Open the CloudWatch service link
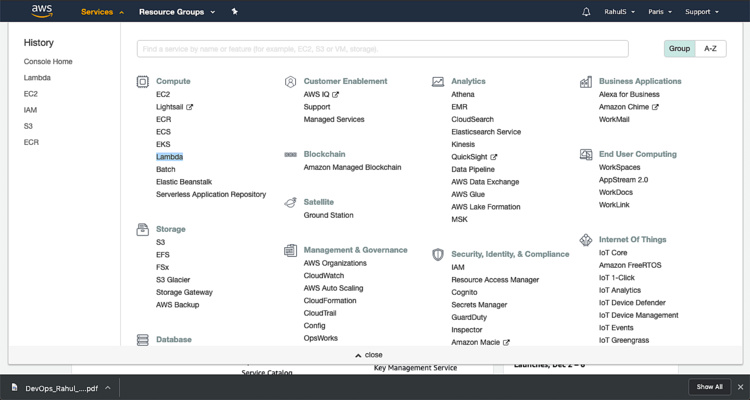This screenshot has width=750, height=400. [x=323, y=275]
